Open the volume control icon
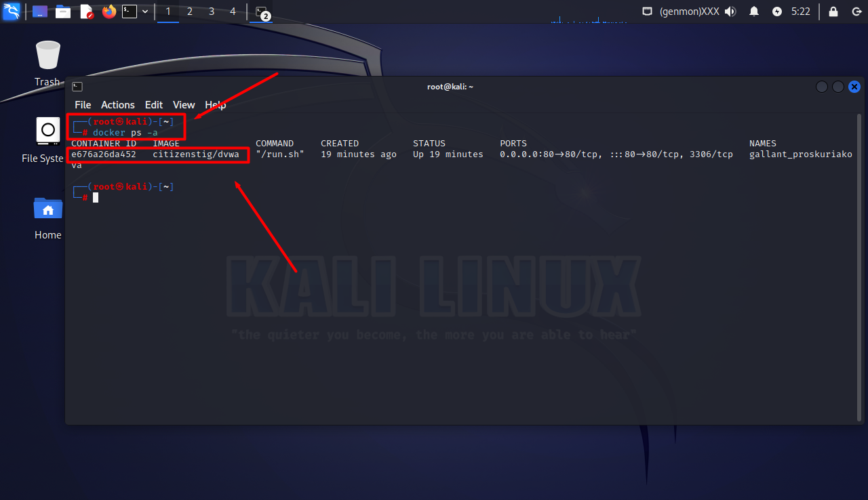Image resolution: width=868 pixels, height=500 pixels. pyautogui.click(x=730, y=12)
